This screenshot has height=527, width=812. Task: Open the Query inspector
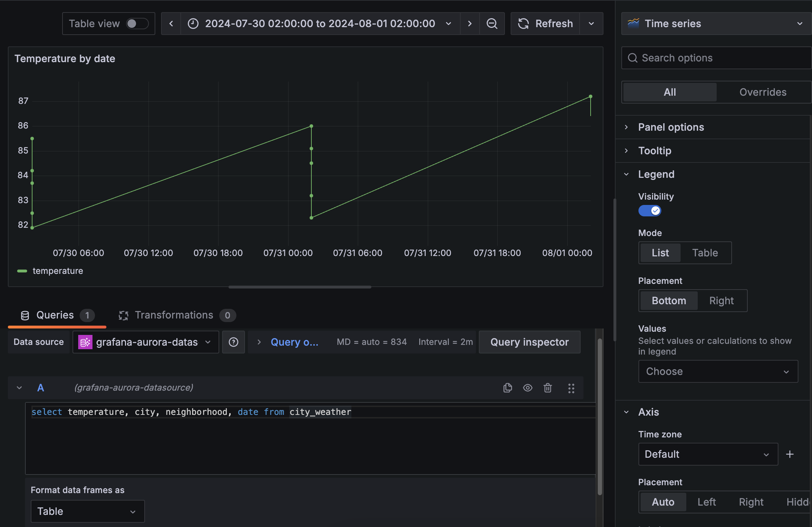point(529,342)
